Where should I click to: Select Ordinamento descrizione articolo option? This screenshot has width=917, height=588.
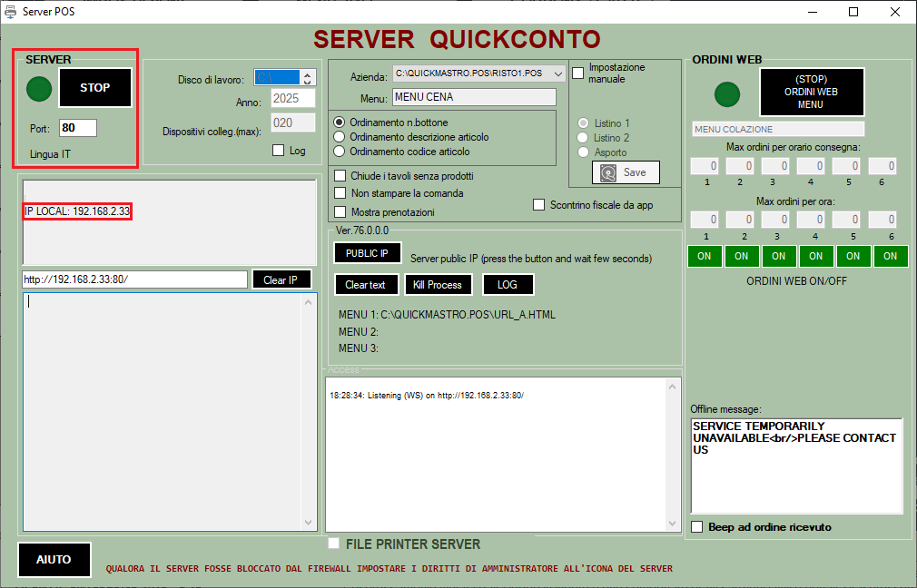pos(340,137)
